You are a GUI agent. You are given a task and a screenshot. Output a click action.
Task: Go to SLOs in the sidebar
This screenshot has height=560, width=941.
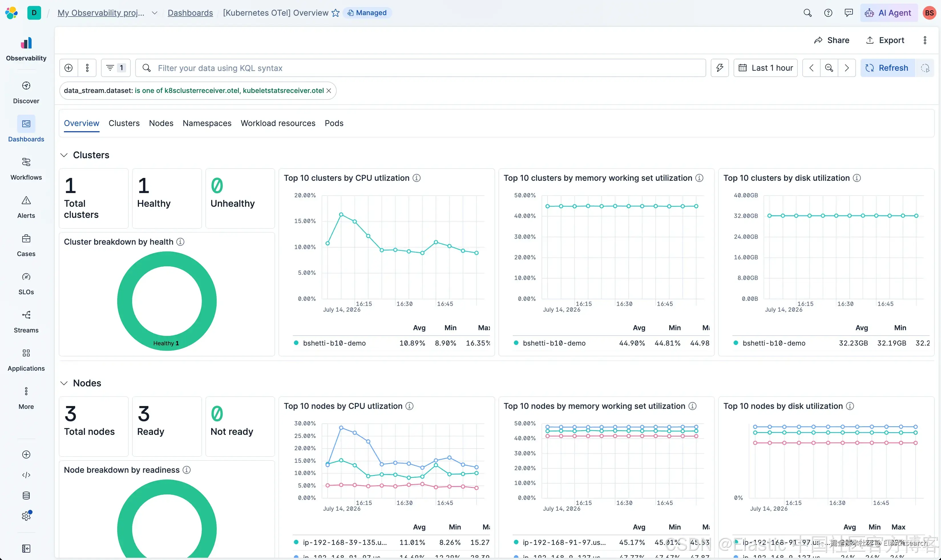pos(26,283)
